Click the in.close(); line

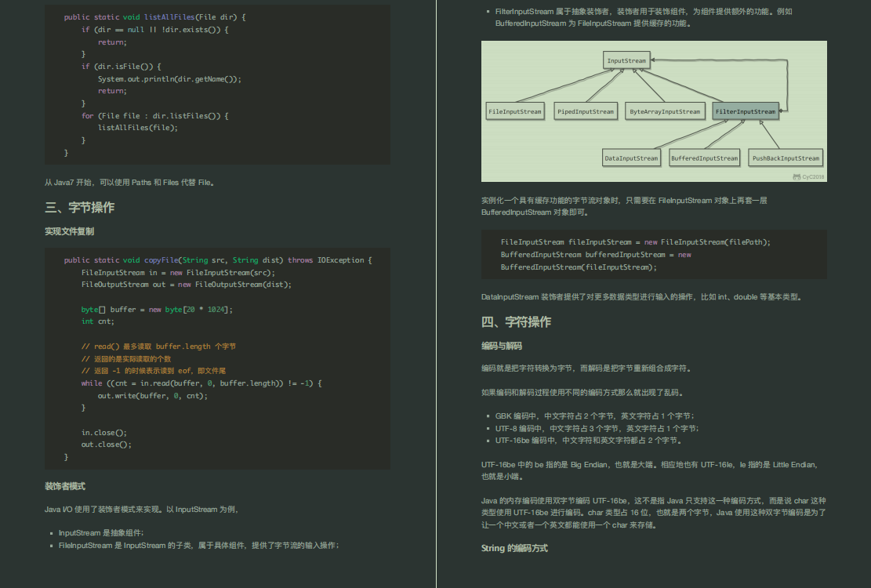pyautogui.click(x=103, y=433)
